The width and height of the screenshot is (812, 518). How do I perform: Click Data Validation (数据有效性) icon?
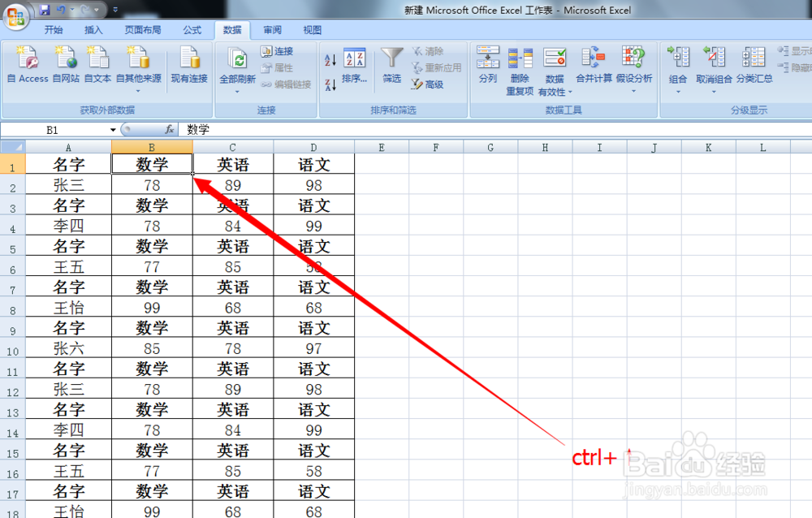click(x=555, y=58)
